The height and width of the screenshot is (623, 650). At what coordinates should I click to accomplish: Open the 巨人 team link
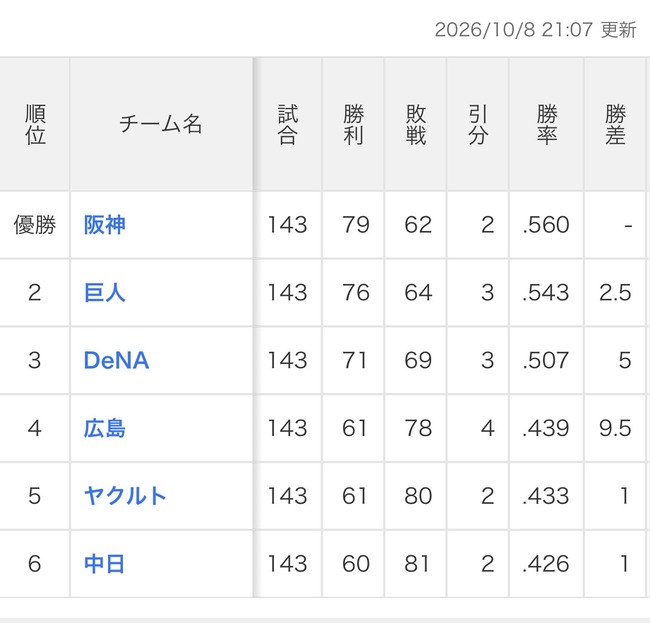104,293
